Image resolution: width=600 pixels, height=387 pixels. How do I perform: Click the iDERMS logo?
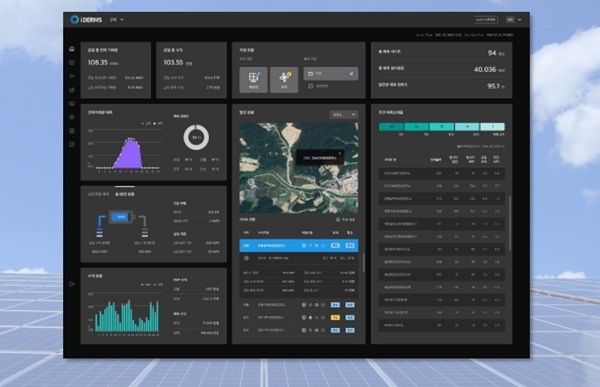point(86,20)
